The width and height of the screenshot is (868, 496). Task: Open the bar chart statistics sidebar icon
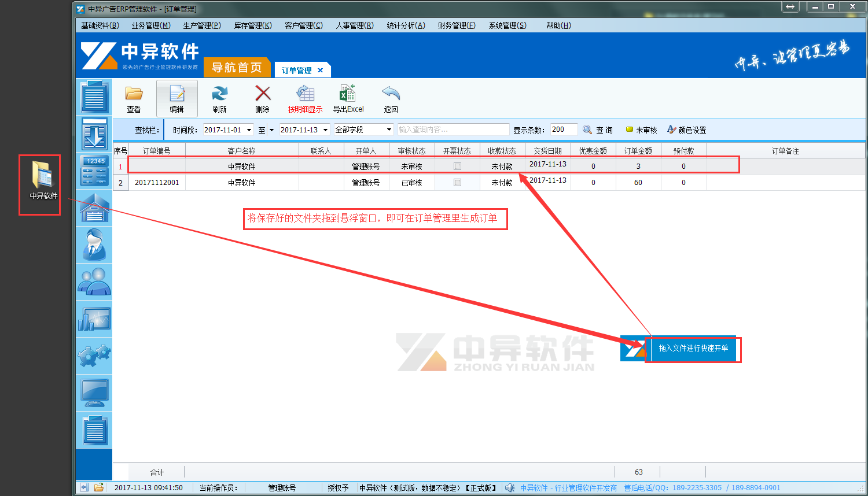pyautogui.click(x=94, y=319)
